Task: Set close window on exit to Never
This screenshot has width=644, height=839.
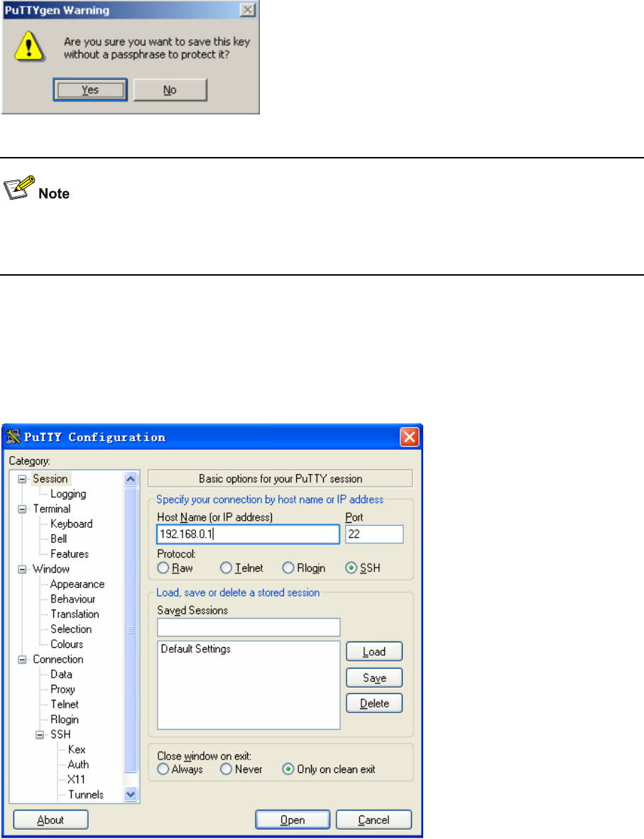Action: point(241,769)
